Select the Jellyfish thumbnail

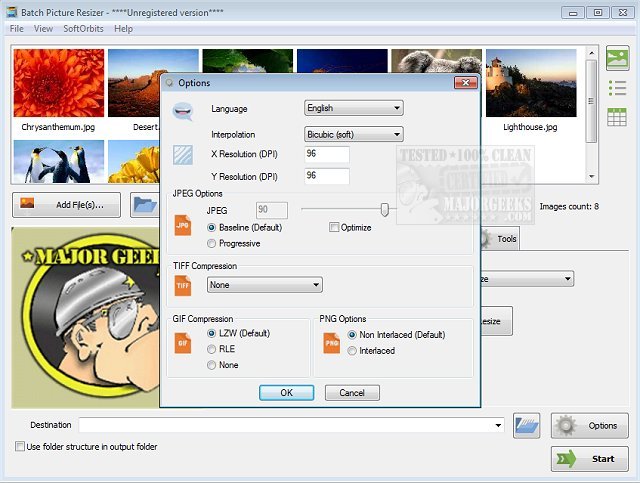click(x=342, y=61)
